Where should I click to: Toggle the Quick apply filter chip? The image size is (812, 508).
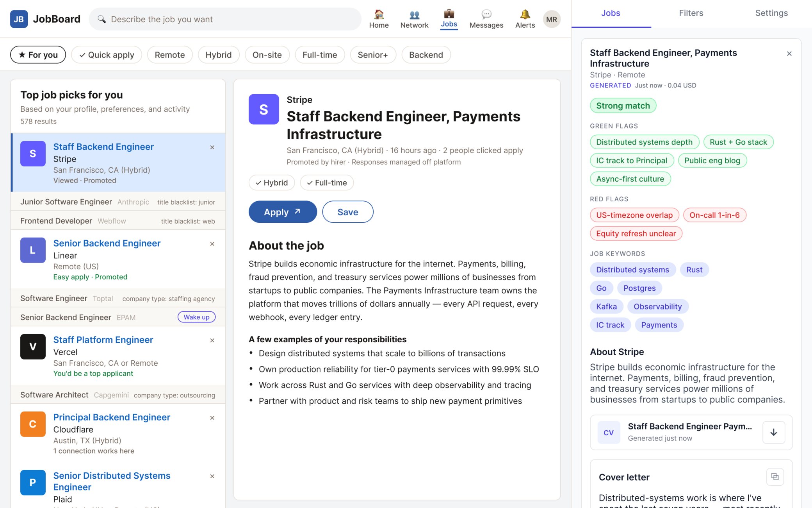107,55
